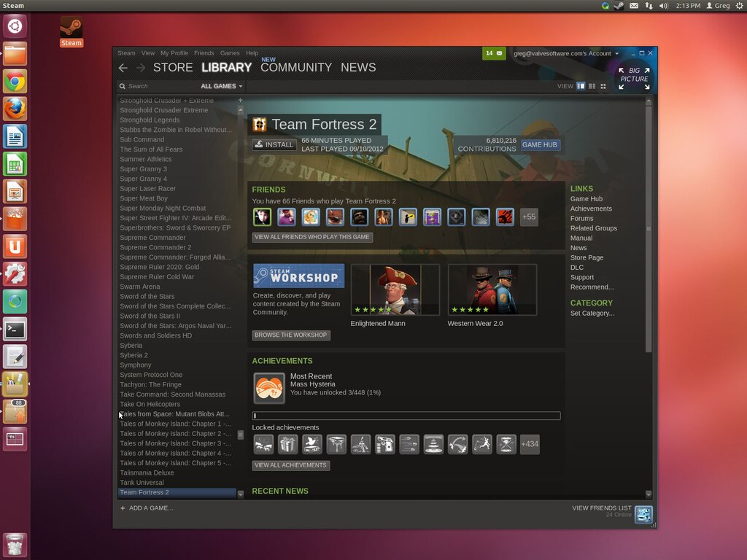The width and height of the screenshot is (747, 560).
Task: Switch to list view mode
Action: tap(592, 86)
